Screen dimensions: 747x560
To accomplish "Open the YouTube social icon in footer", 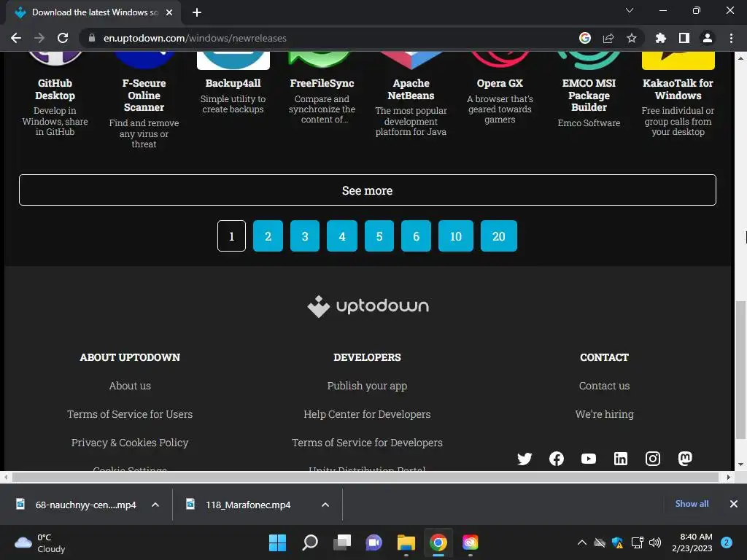I will [x=589, y=459].
